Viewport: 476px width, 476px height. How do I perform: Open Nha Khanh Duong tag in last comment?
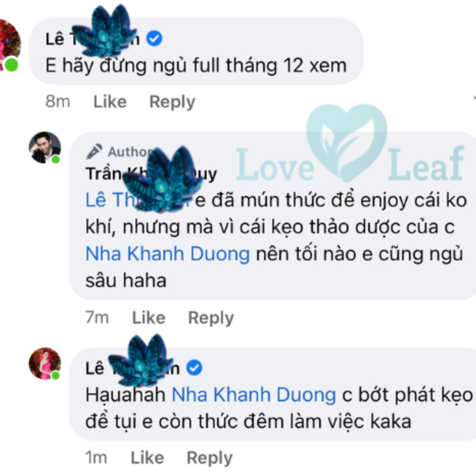[x=254, y=395]
